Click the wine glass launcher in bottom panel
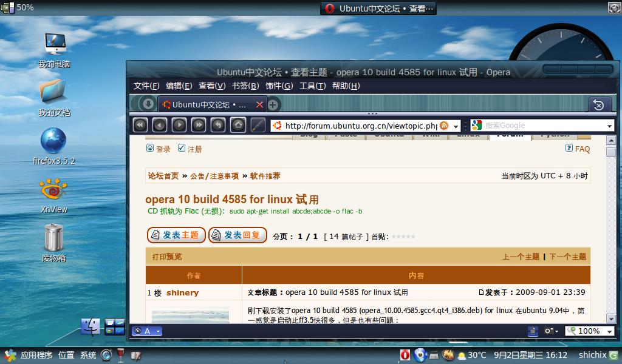This screenshot has height=364, width=622. coord(121,355)
